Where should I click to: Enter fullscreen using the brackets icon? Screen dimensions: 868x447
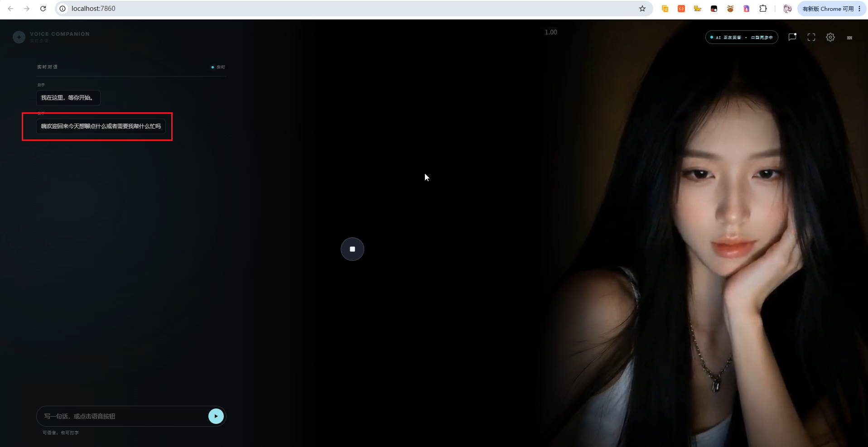tap(811, 37)
